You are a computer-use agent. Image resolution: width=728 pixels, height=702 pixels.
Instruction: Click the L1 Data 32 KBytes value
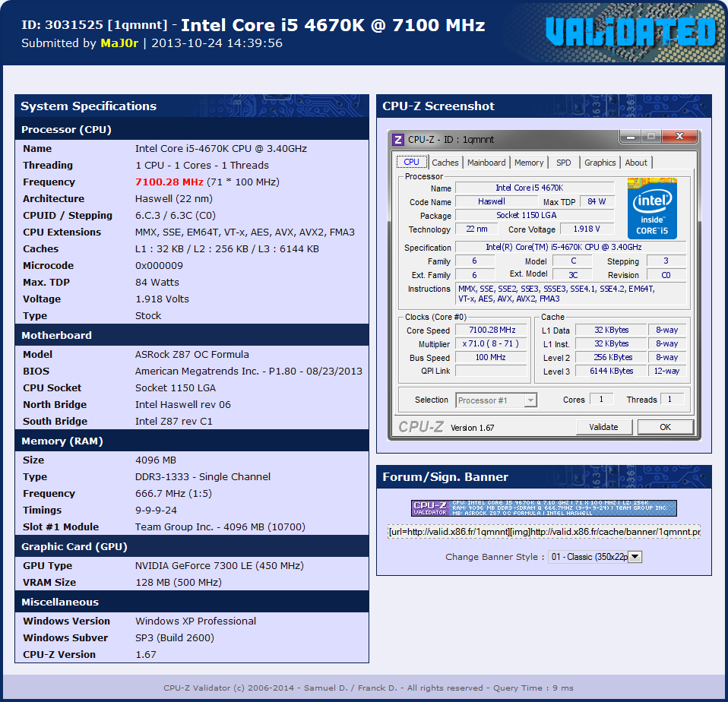pos(611,330)
